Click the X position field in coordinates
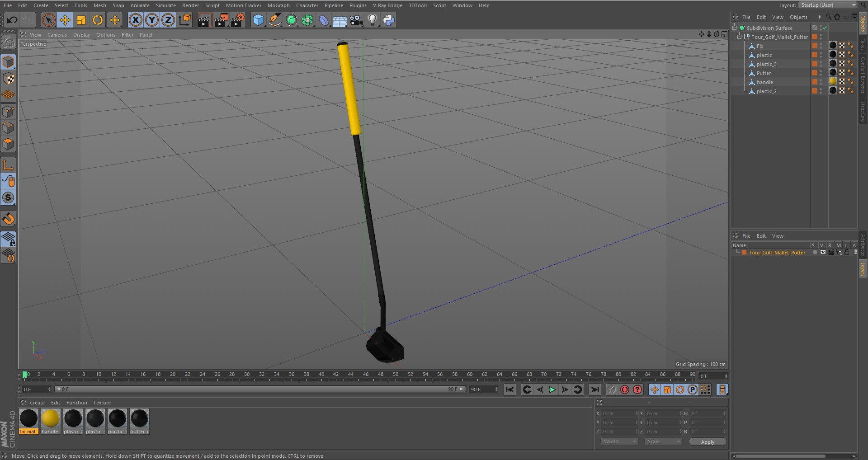This screenshot has height=460, width=868. coord(618,413)
